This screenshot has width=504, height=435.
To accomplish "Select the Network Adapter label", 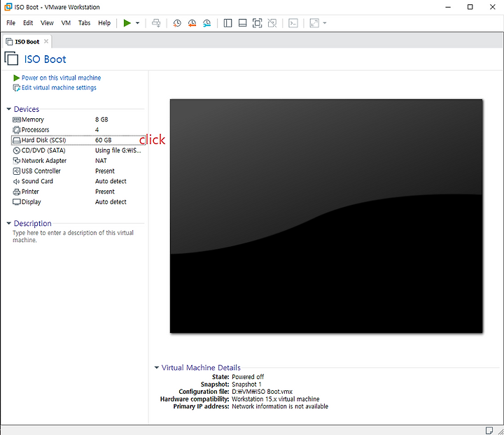I will pyautogui.click(x=44, y=161).
